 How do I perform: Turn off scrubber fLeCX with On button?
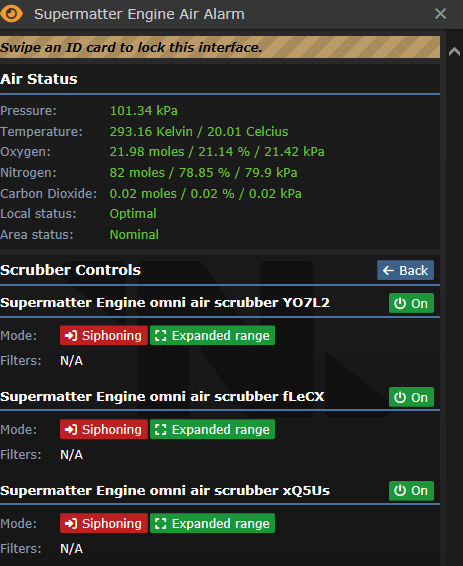411,397
